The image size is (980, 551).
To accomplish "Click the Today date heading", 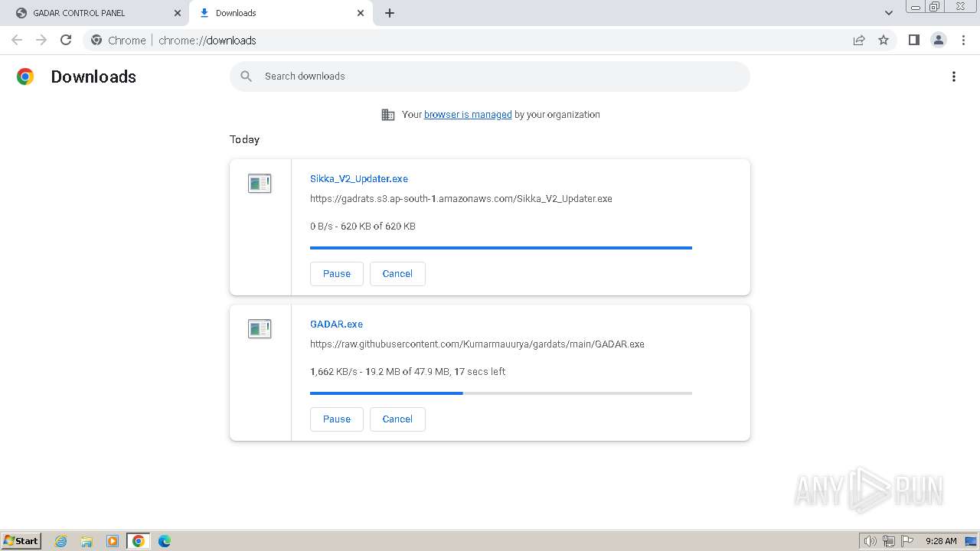I will pos(245,139).
